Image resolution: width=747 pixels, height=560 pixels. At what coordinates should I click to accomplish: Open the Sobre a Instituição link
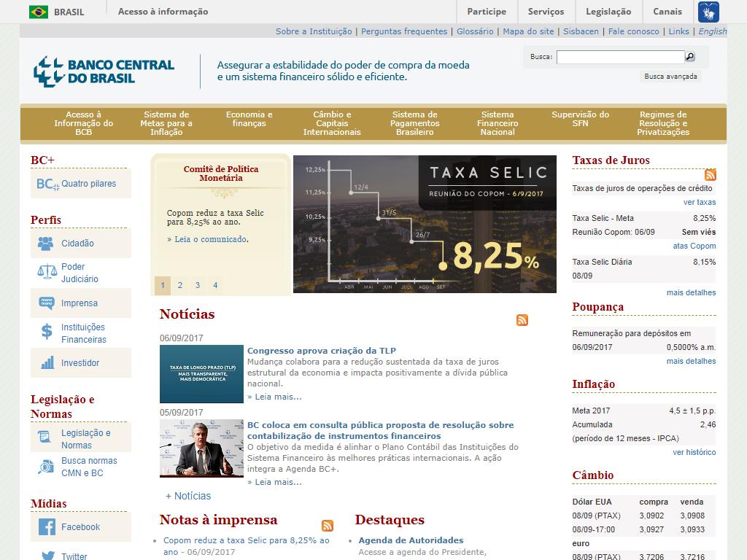(314, 31)
